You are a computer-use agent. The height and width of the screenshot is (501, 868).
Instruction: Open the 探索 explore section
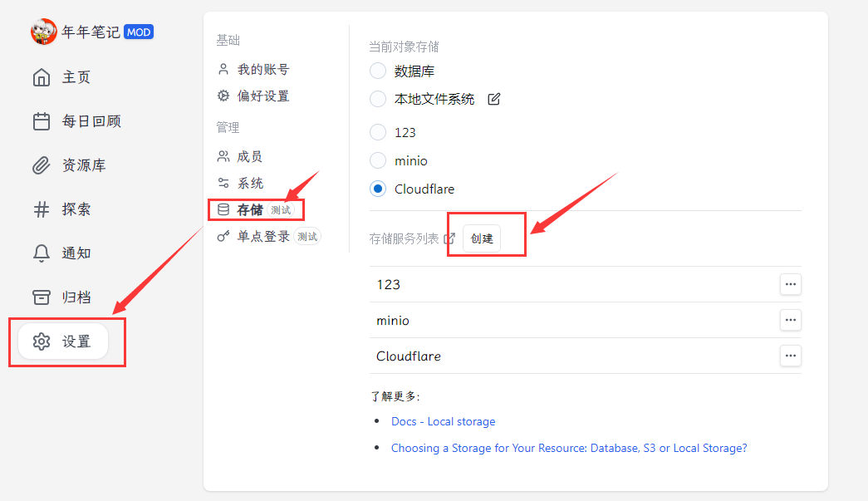(61, 209)
